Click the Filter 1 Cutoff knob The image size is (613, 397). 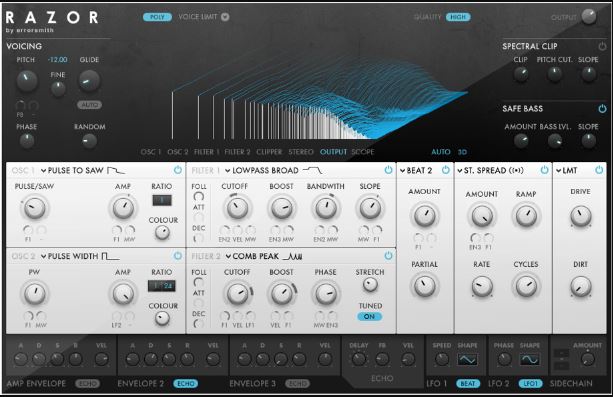pyautogui.click(x=237, y=208)
